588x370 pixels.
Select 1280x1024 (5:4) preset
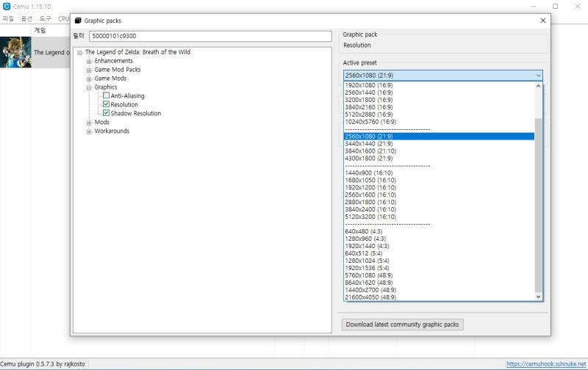click(439, 261)
